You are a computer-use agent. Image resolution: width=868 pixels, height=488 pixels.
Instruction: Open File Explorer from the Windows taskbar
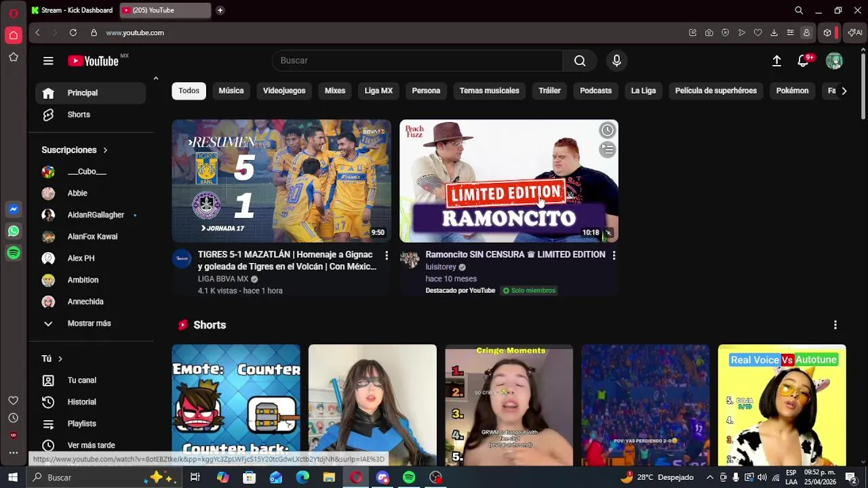329,478
